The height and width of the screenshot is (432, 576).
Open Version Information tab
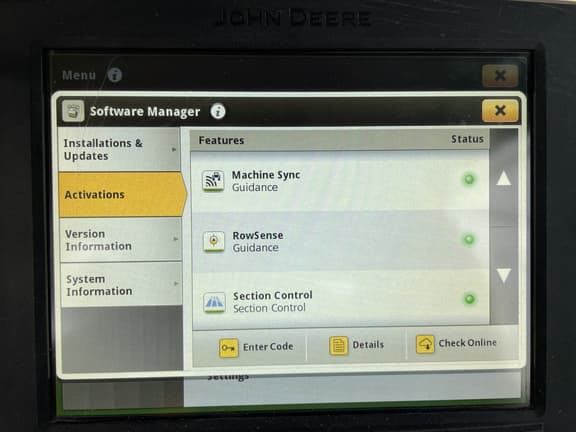(121, 240)
